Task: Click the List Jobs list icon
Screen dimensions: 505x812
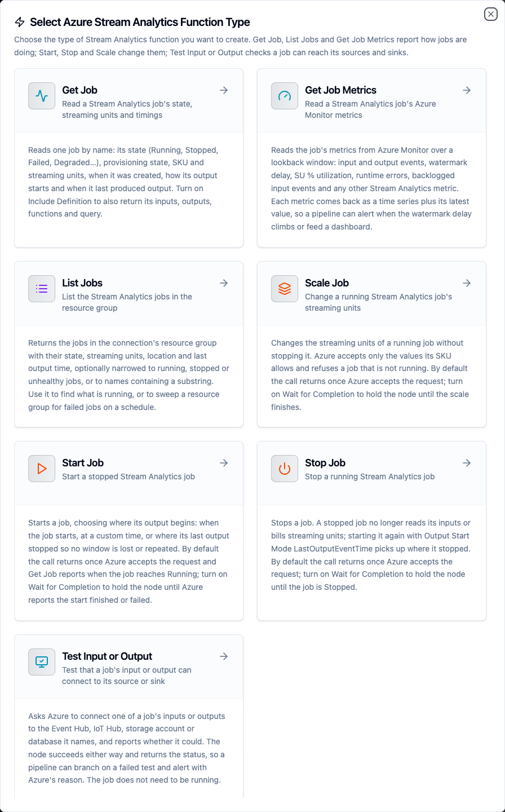Action: point(42,289)
